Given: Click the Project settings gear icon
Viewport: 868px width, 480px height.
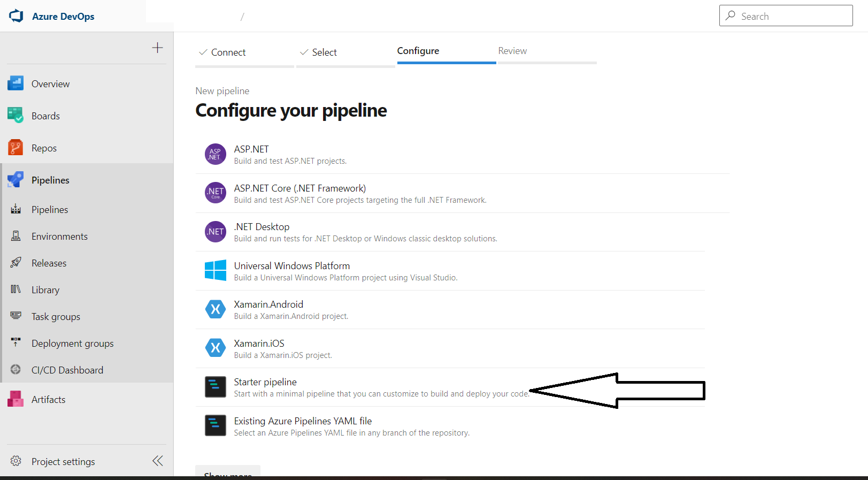Looking at the screenshot, I should [16, 461].
